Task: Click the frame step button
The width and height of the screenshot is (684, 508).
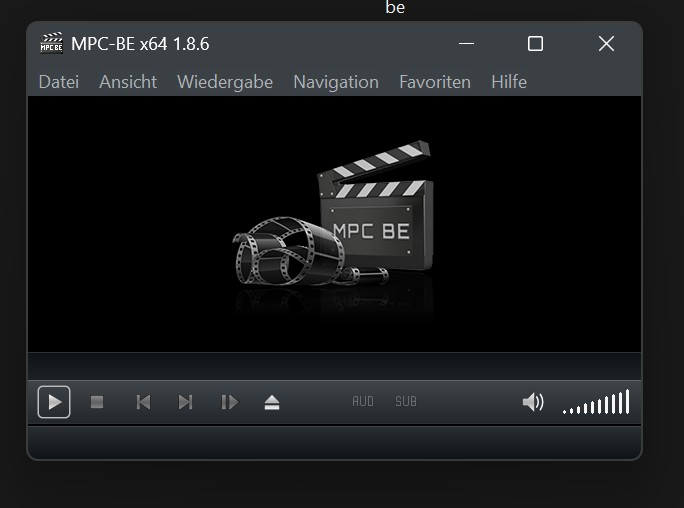Action: coord(229,402)
